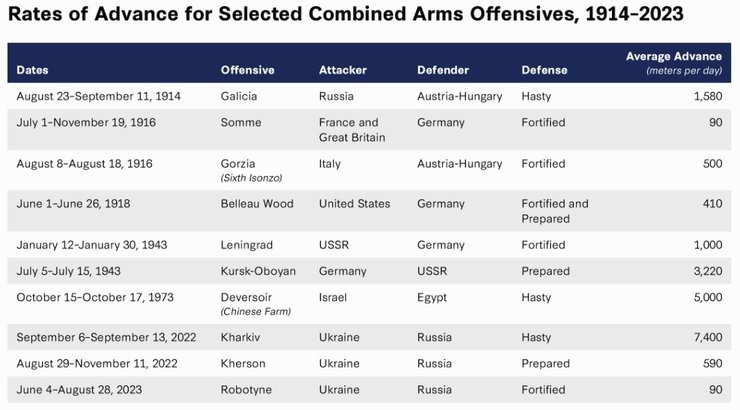Select the Galicia offensive cell
740x410 pixels.
tap(239, 96)
